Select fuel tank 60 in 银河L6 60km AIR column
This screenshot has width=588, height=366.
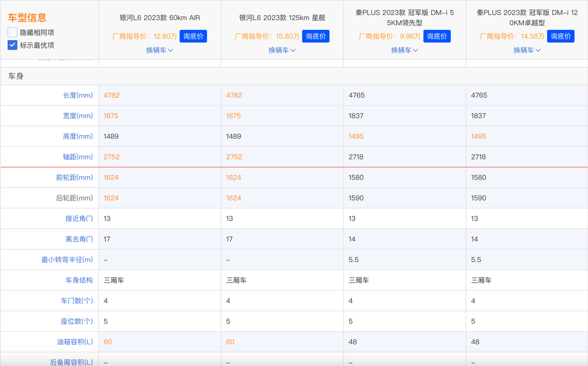108,342
